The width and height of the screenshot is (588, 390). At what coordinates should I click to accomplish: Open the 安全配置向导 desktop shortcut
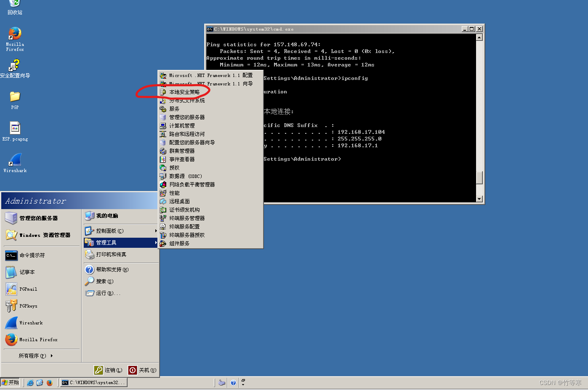click(15, 69)
